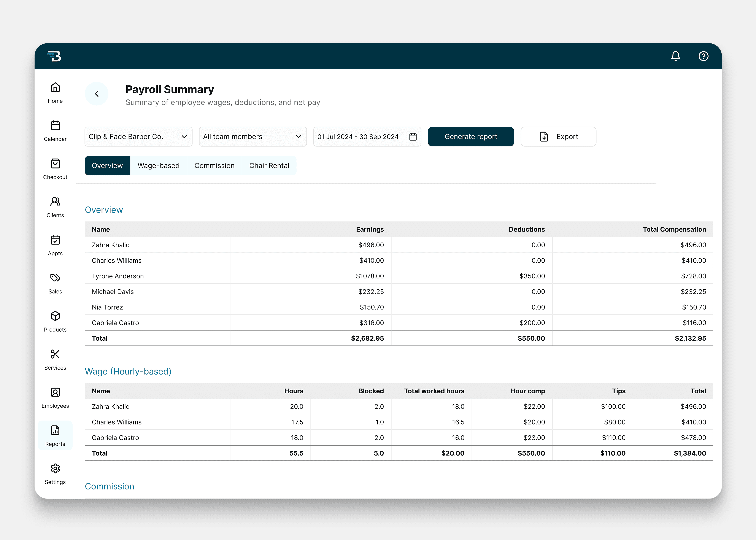Open the Calendar sidebar icon
This screenshot has height=540, width=756.
[55, 131]
